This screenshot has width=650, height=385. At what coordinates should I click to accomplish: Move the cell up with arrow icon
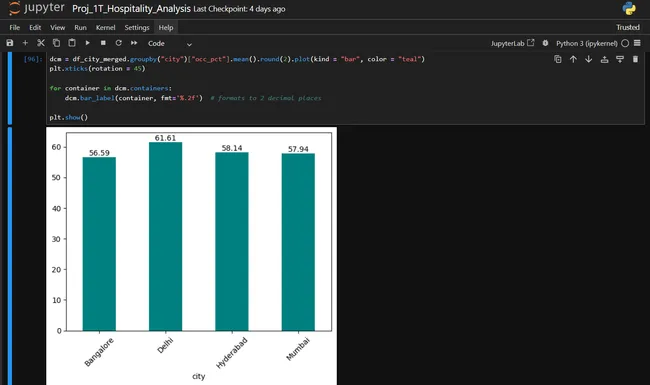point(573,59)
